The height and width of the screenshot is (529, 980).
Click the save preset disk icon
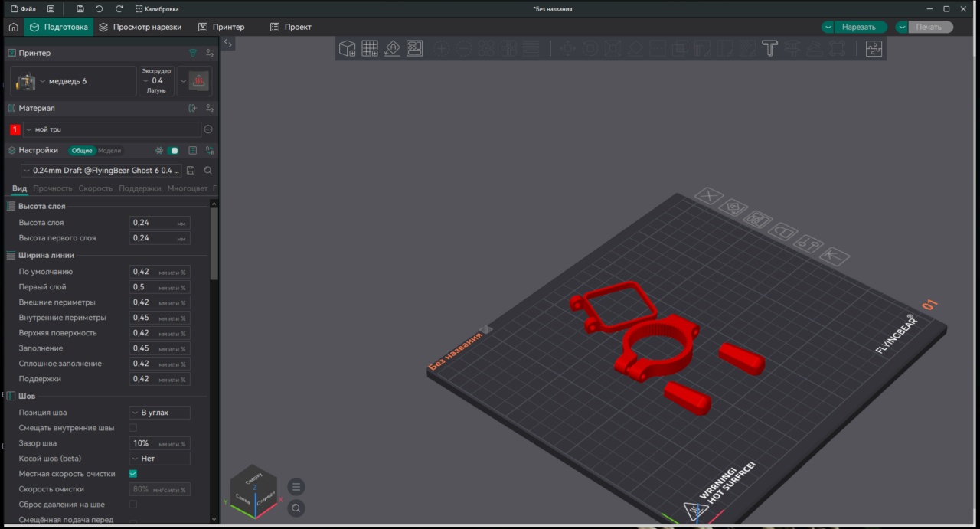(191, 170)
